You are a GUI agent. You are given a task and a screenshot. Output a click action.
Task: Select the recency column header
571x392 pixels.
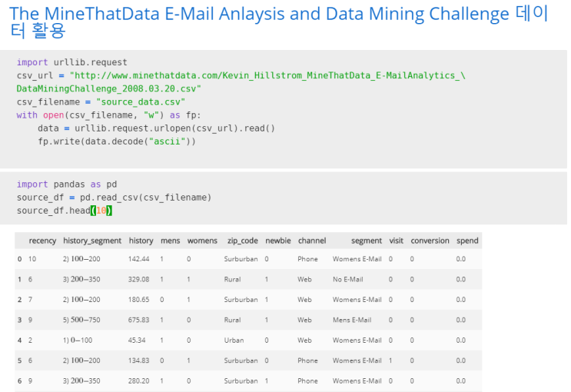[x=42, y=241]
